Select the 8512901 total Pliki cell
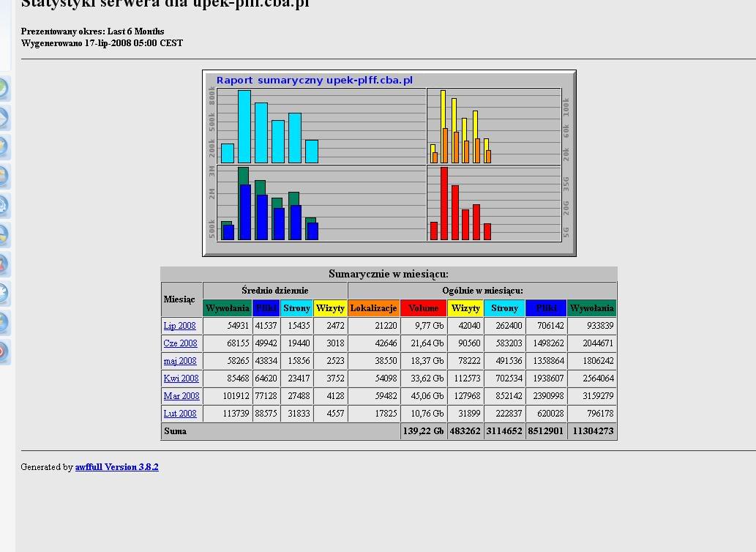 [x=546, y=431]
